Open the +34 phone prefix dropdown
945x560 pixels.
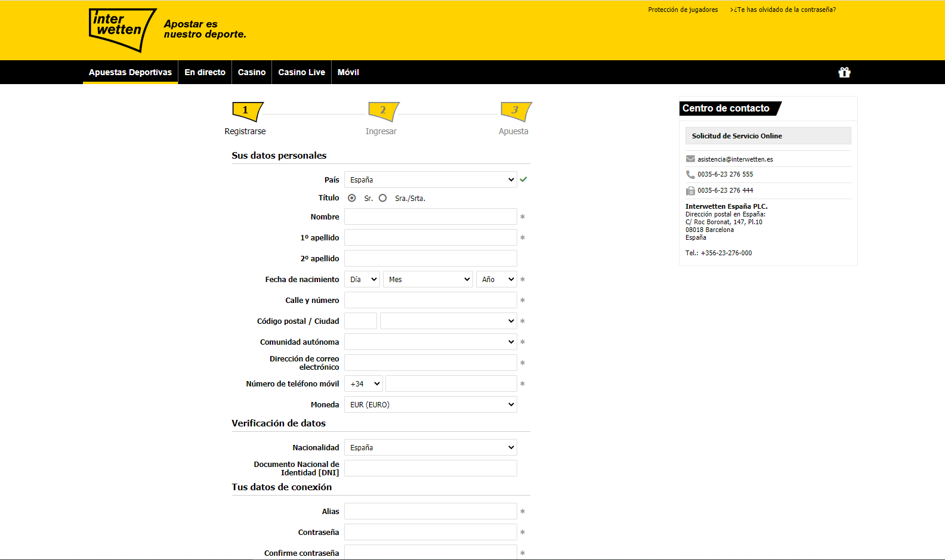[363, 383]
